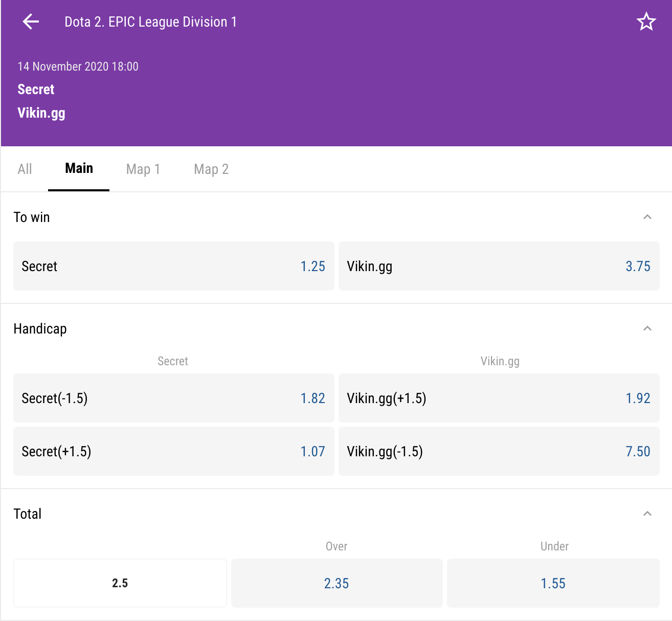Click the Secret team name in header
Image resolution: width=672 pixels, height=621 pixels.
[36, 90]
